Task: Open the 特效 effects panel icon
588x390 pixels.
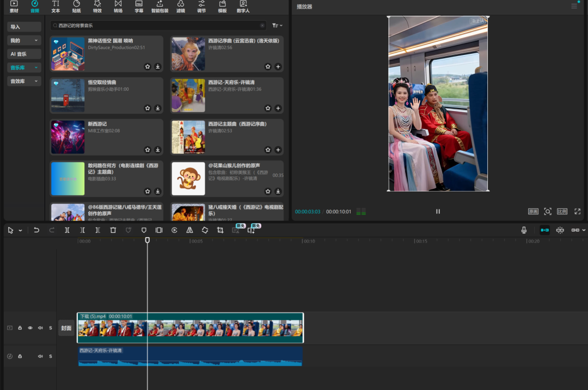Action: [97, 7]
